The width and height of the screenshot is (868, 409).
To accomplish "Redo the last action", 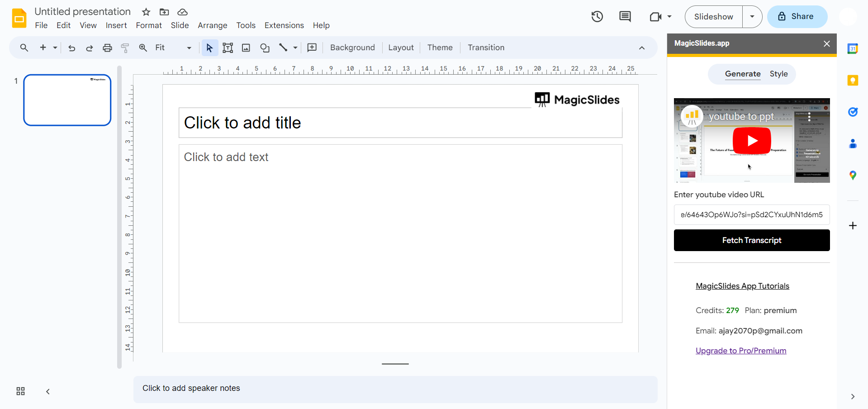I will [x=90, y=48].
